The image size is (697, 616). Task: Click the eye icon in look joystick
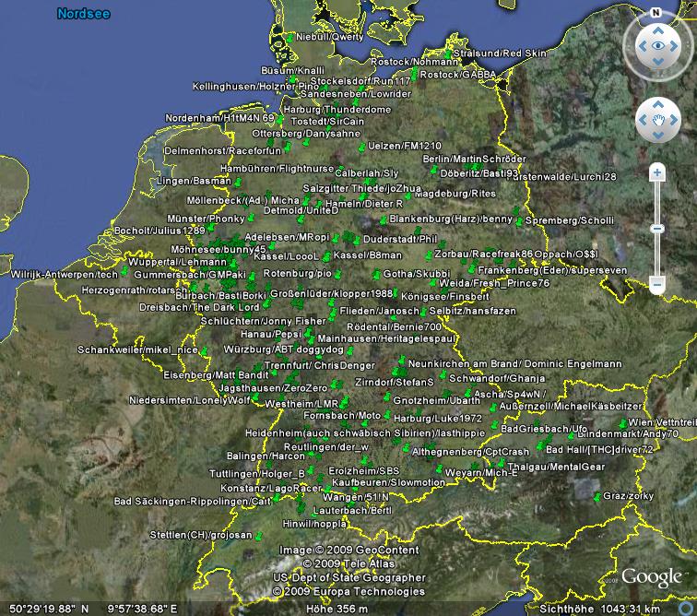tap(657, 45)
